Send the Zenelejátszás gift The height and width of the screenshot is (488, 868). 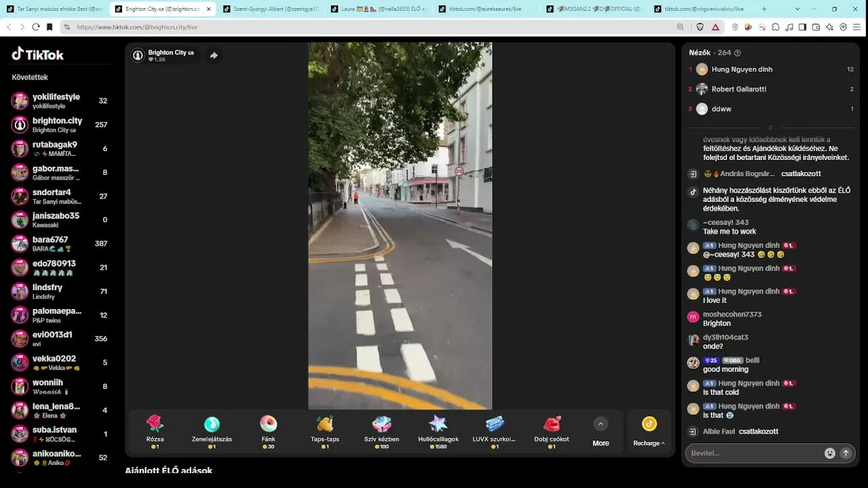(x=212, y=431)
